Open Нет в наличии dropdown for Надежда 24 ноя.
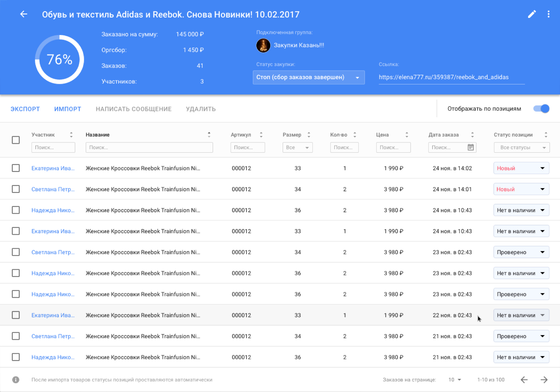Screen dimensions: 560x392 coord(521,210)
